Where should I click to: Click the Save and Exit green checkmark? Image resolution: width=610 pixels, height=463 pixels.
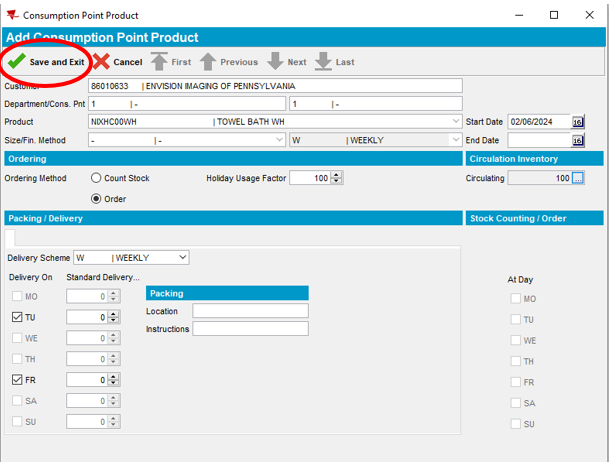(x=17, y=62)
